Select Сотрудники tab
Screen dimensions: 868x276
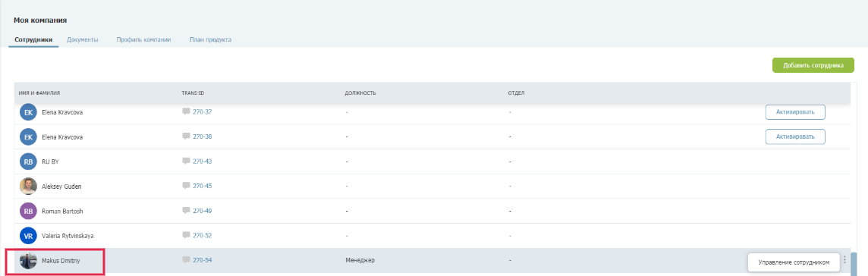coord(33,40)
